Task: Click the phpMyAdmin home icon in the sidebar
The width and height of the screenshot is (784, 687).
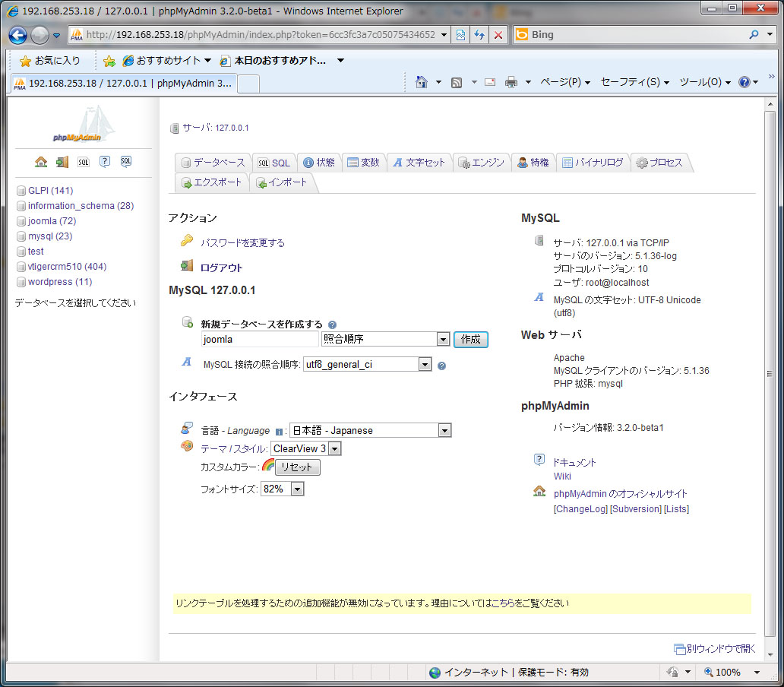Action: [x=41, y=162]
